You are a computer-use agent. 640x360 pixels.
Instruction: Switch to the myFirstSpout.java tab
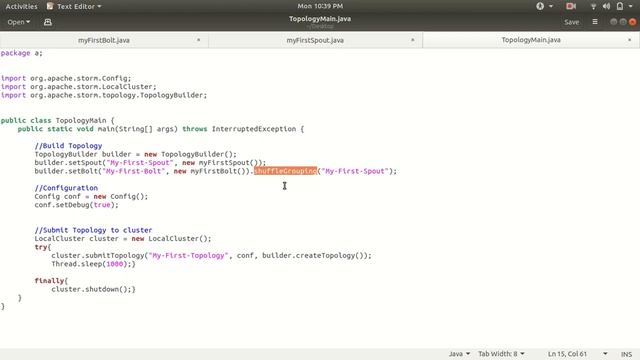[x=315, y=40]
